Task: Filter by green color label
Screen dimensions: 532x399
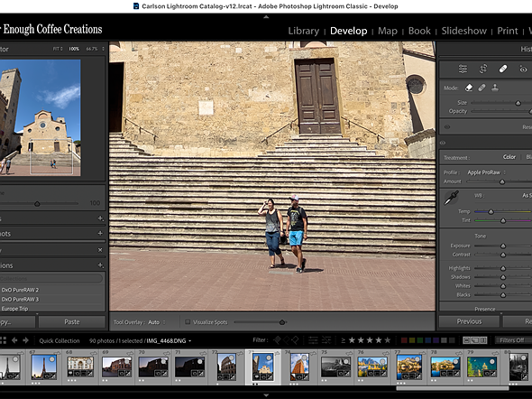Action: [x=420, y=340]
